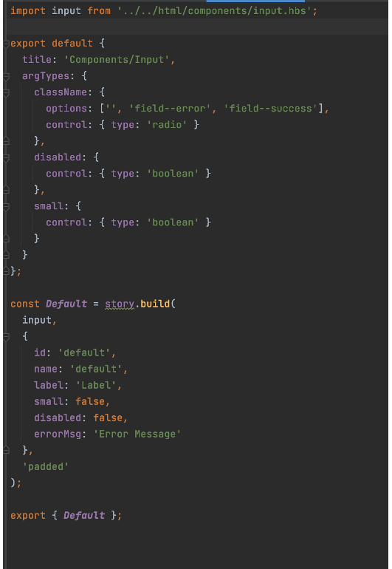
Task: Click the build method call
Action: coord(155,304)
